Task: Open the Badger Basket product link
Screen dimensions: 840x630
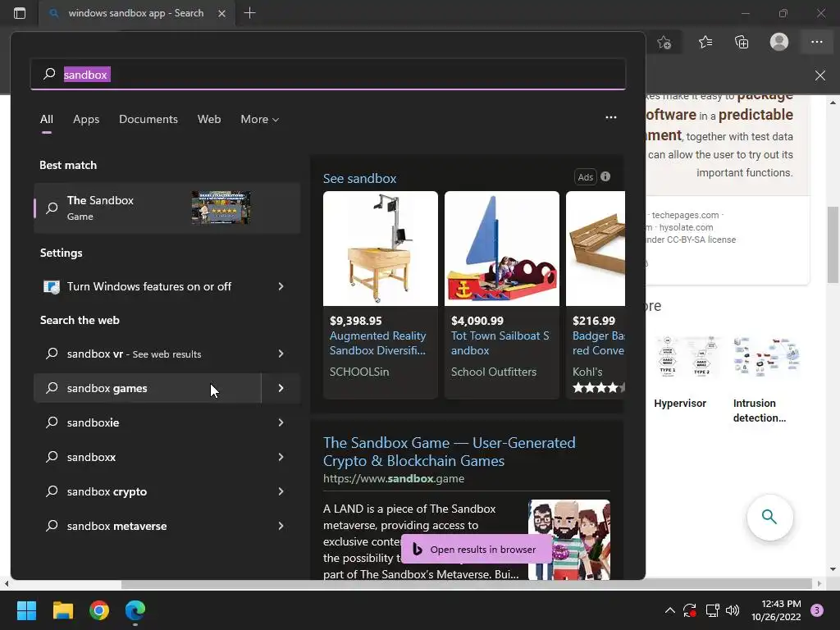Action: coord(598,343)
